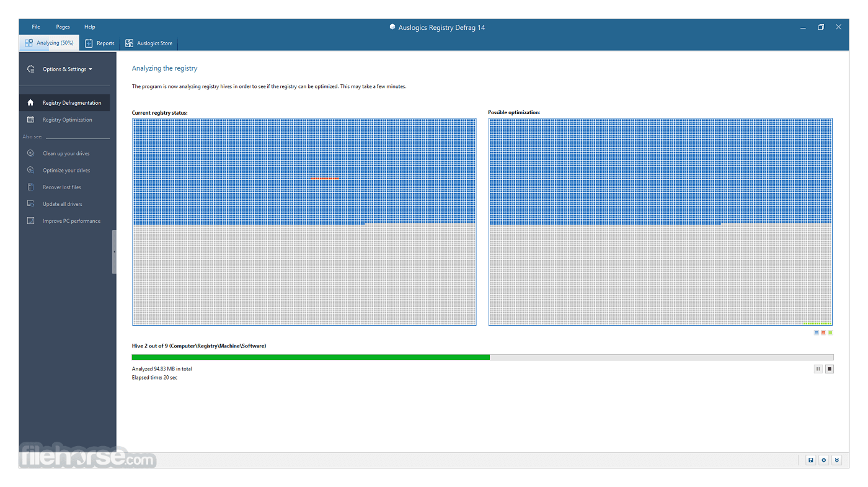868x487 pixels.
Task: Collapse the sidebar with the edge handle
Action: [114, 252]
